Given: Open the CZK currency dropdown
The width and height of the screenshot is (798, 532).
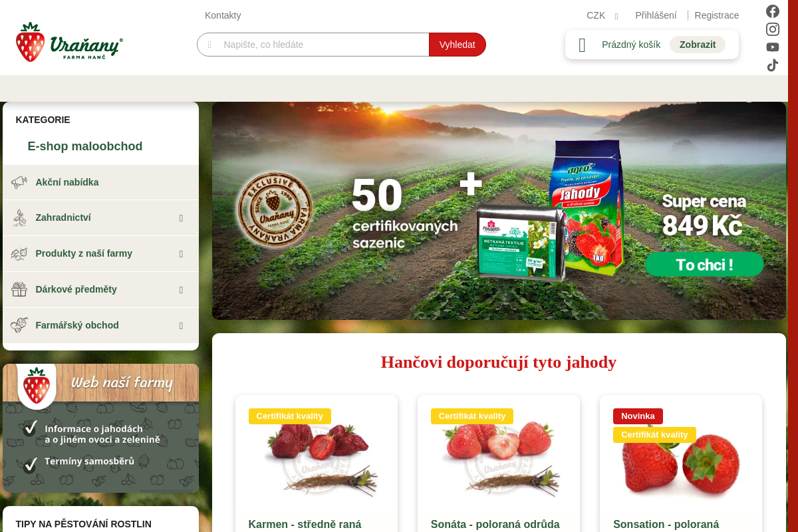Looking at the screenshot, I should 602,15.
